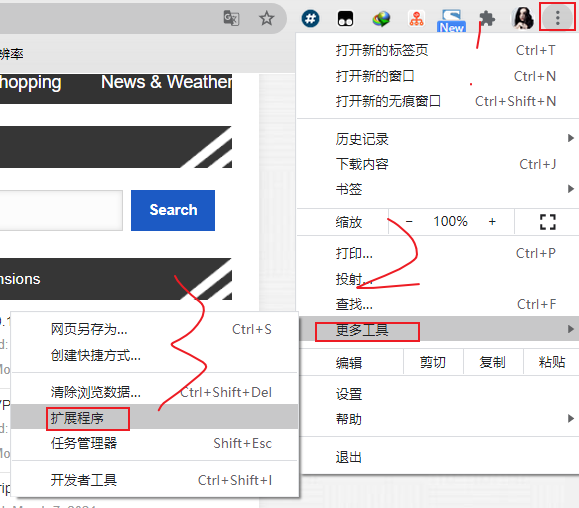579x508 pixels.
Task: Expand the 历史记录 submenu
Action: pos(437,139)
